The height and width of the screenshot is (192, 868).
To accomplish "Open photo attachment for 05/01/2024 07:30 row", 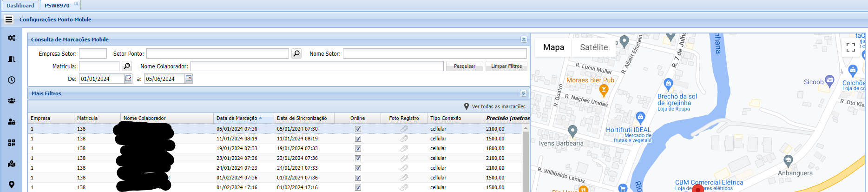I will (404, 129).
